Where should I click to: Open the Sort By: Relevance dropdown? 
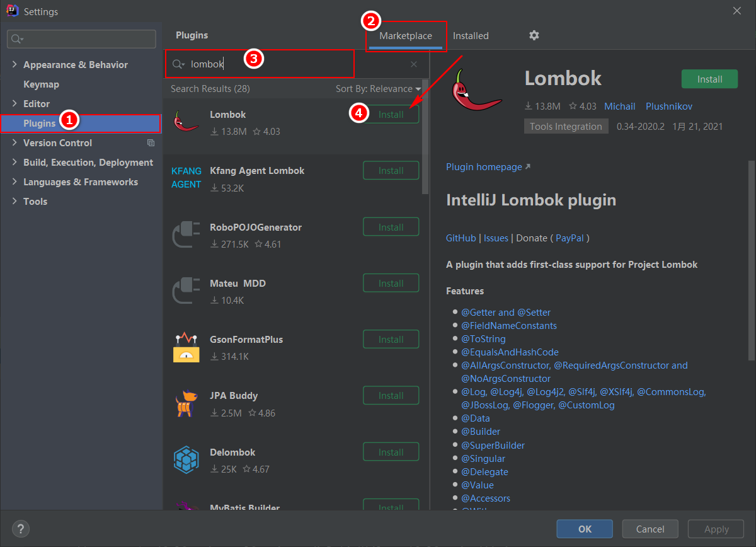[378, 89]
